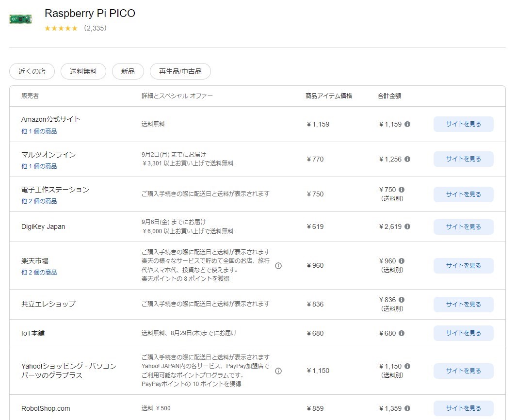This screenshot has width=516, height=420.
Task: Expand 他 2 個の商品 under 電子工作ステーション
Action: tap(39, 201)
